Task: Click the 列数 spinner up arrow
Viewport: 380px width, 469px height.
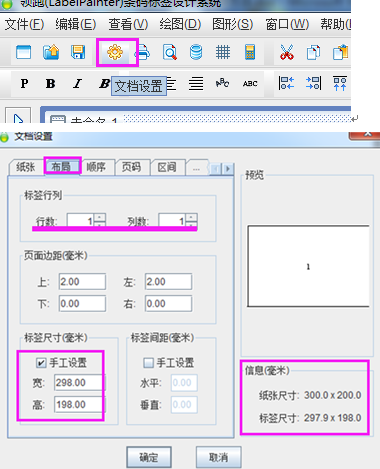Action: (x=191, y=217)
